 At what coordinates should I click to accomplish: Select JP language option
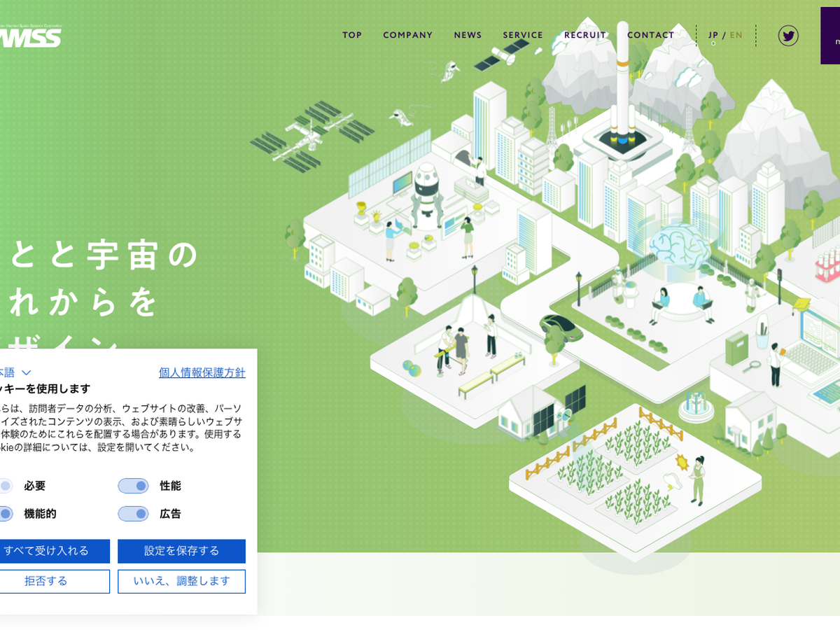[713, 35]
